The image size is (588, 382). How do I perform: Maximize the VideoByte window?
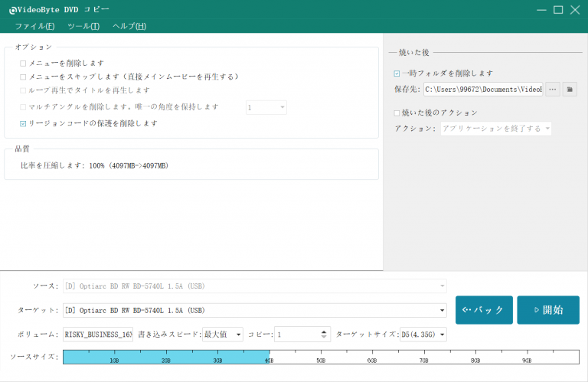coord(558,10)
